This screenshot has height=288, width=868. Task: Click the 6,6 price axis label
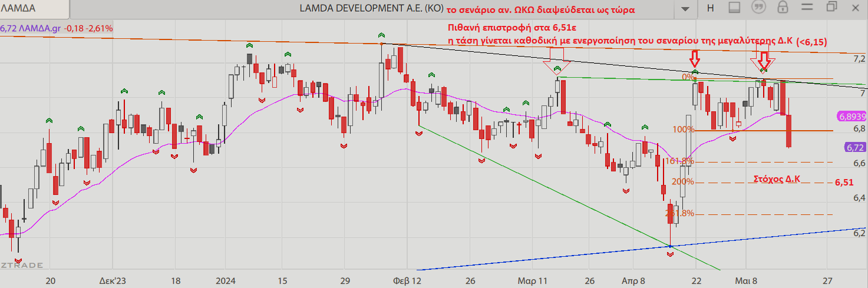860,163
